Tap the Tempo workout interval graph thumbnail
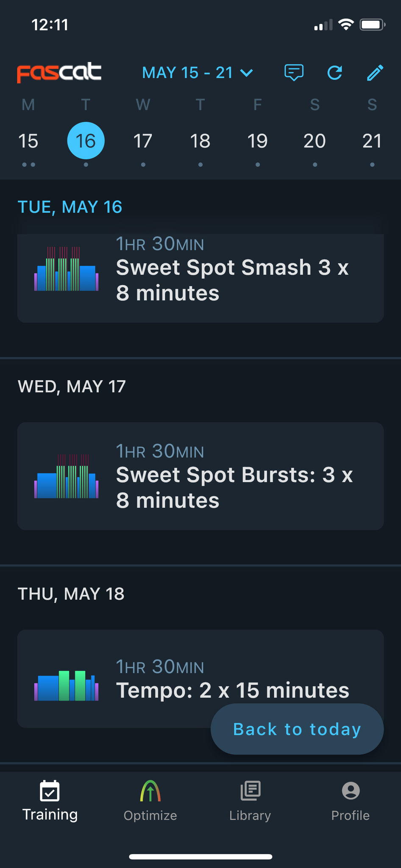401x868 pixels. coord(67,685)
